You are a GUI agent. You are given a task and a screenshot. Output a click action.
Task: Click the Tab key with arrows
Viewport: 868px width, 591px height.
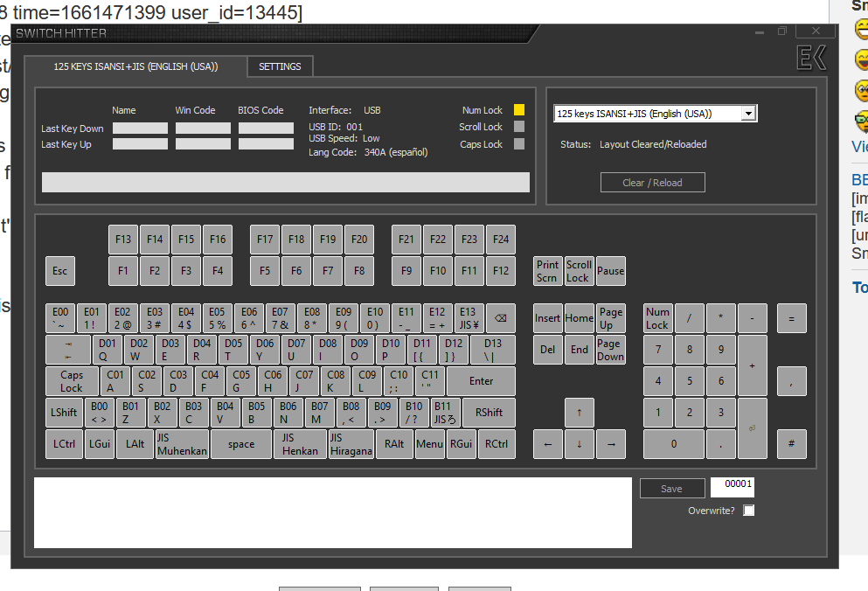tap(69, 350)
